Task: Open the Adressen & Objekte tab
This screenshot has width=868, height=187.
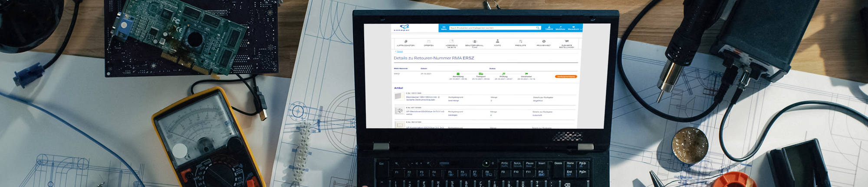Action: [x=451, y=43]
